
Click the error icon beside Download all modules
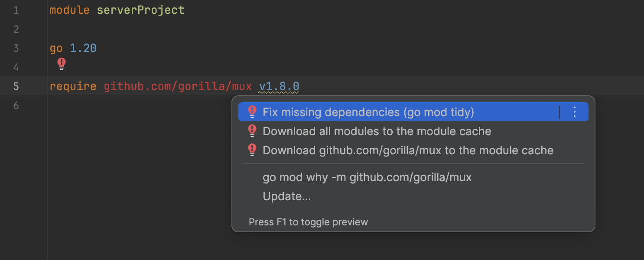click(x=252, y=131)
